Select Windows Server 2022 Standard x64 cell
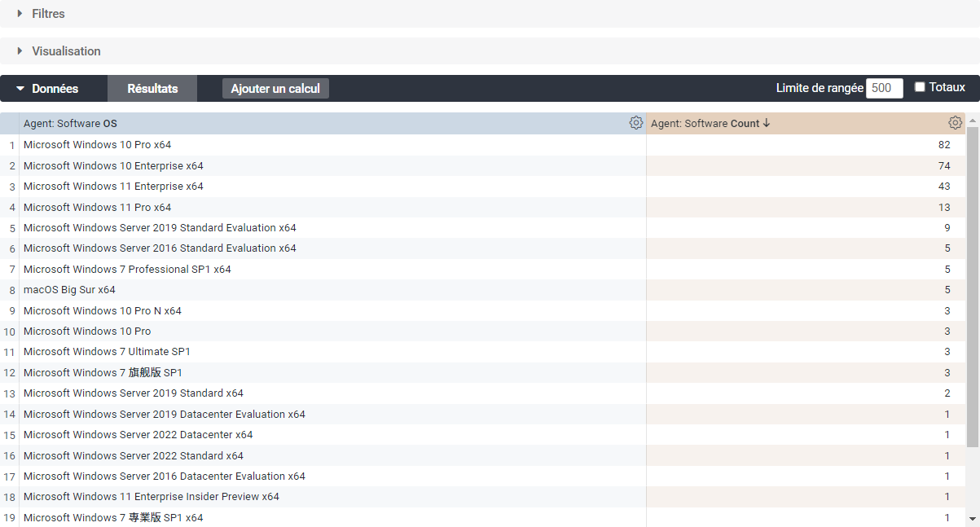 [332, 456]
